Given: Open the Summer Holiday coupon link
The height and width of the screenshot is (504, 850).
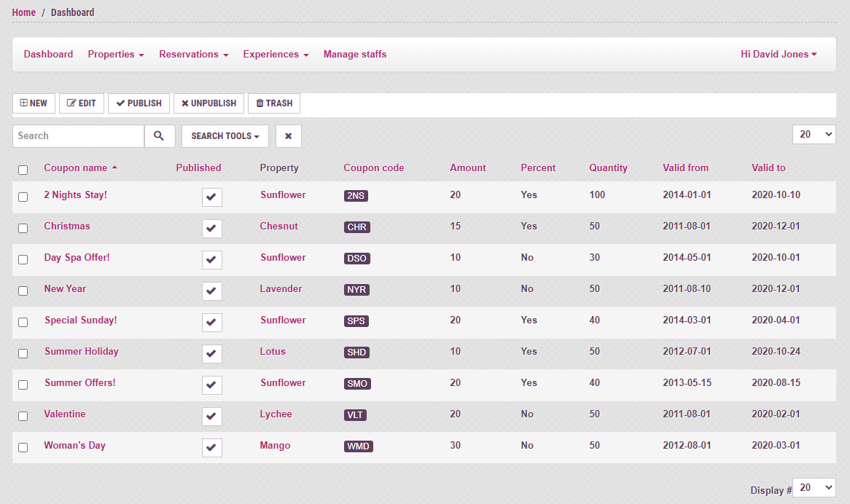Looking at the screenshot, I should [81, 352].
